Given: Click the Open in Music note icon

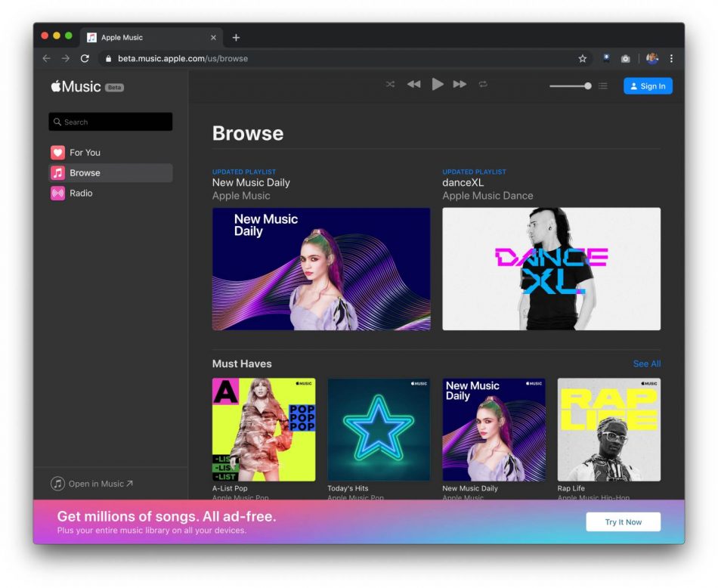Looking at the screenshot, I should click(x=57, y=484).
